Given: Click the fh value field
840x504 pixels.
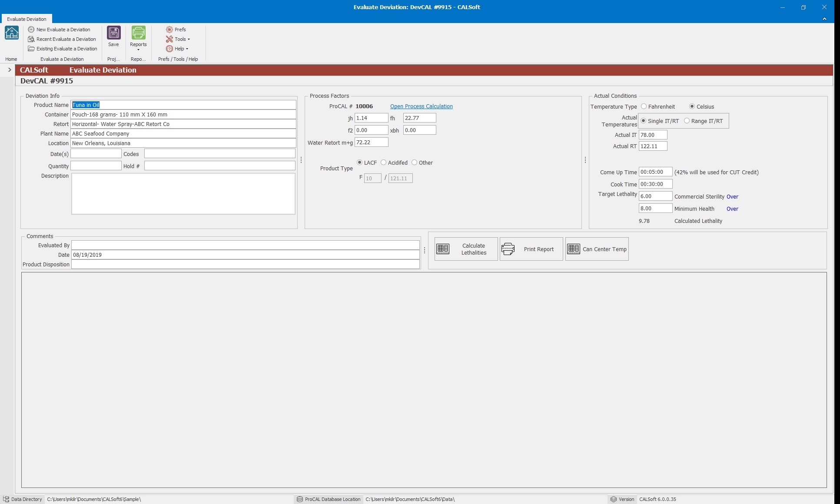Looking at the screenshot, I should (420, 118).
